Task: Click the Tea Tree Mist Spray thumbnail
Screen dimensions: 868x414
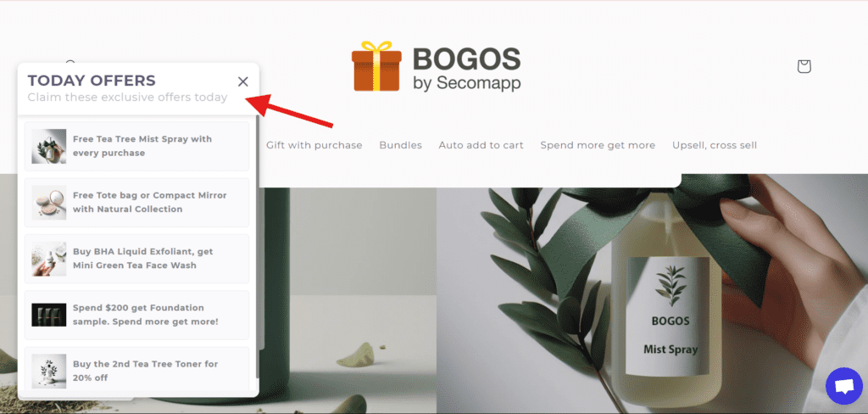Action: pyautogui.click(x=48, y=146)
